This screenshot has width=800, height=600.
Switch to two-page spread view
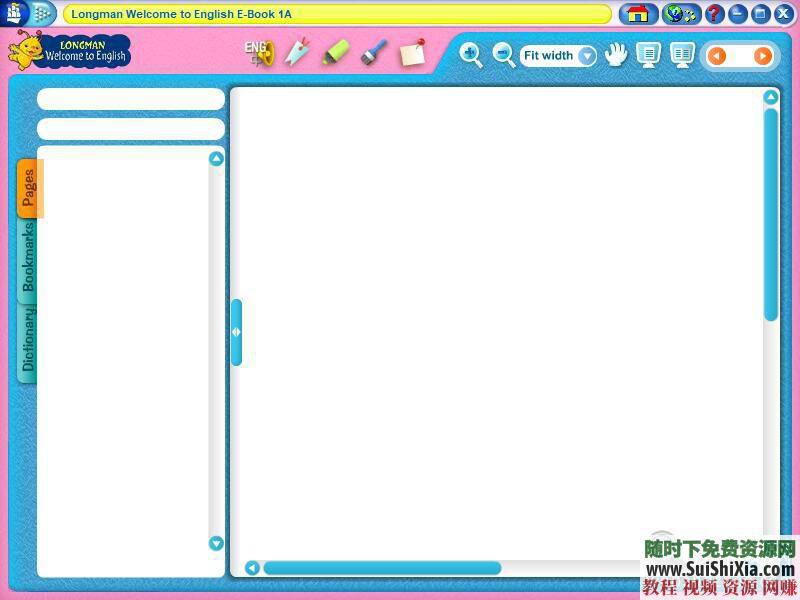(x=682, y=55)
